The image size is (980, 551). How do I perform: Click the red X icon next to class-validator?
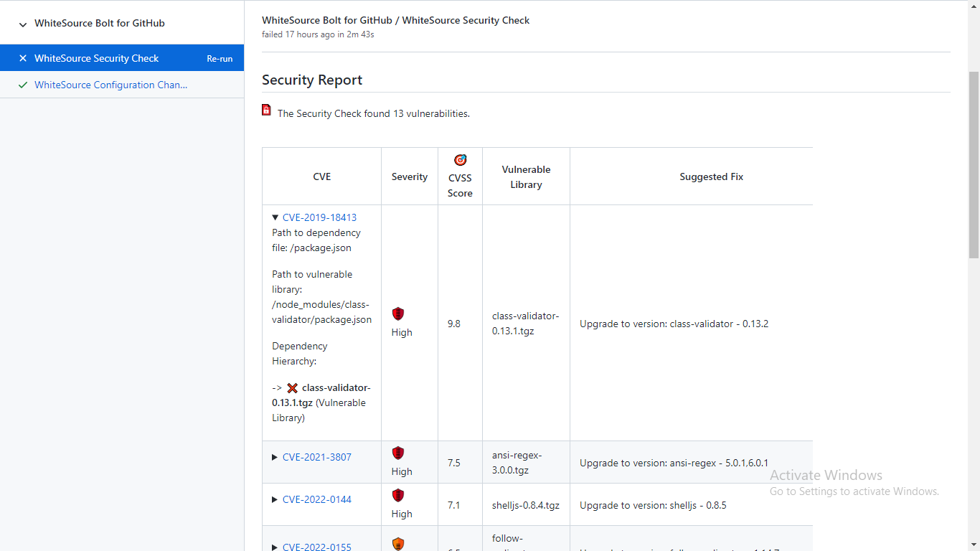(x=292, y=388)
